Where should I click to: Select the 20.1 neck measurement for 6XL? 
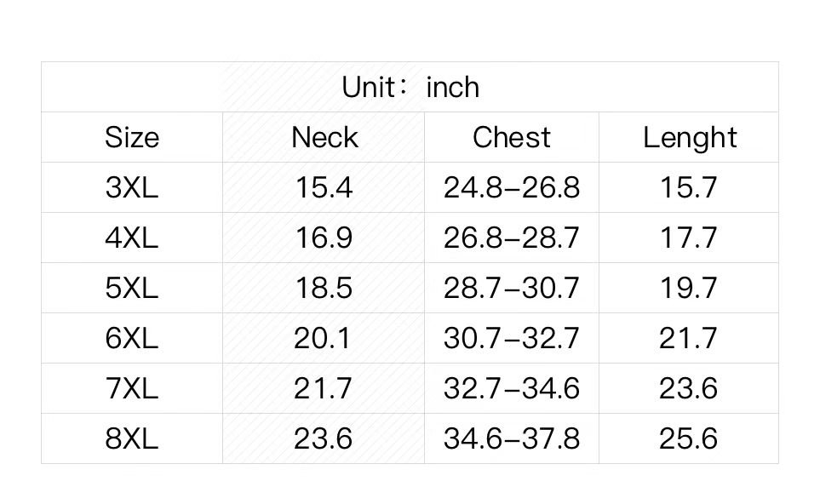[x=324, y=338]
